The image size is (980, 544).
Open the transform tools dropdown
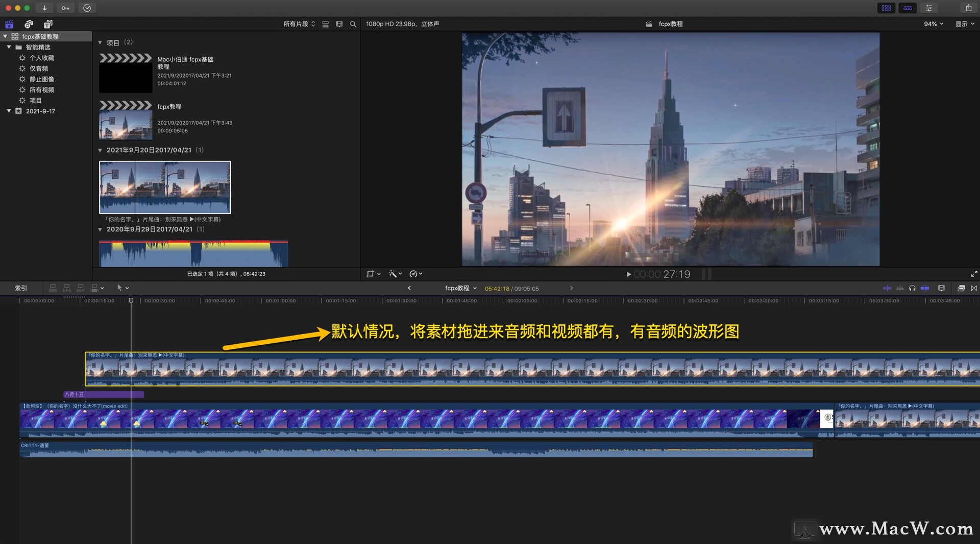tap(374, 274)
